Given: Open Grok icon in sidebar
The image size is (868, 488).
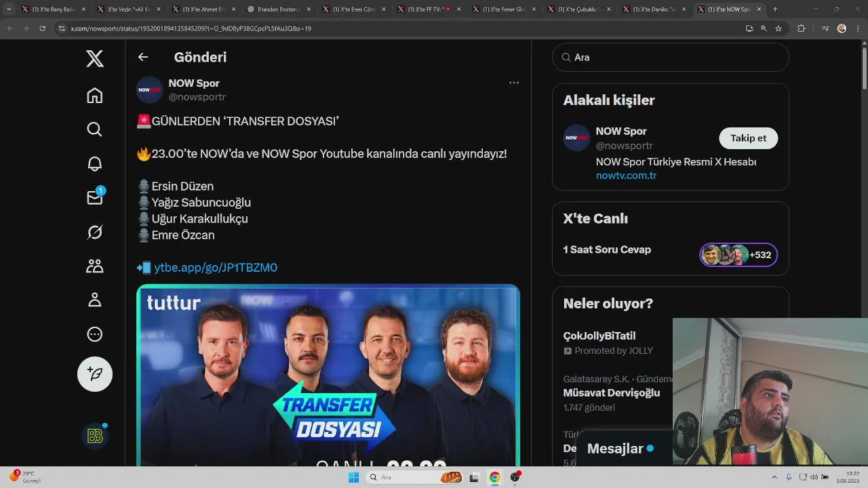Looking at the screenshot, I should [x=95, y=232].
